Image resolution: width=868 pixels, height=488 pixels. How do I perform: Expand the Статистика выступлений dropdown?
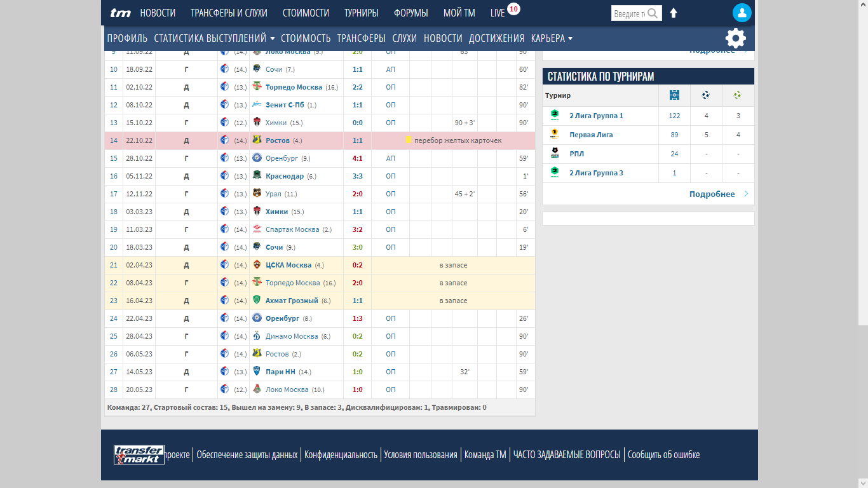(214, 38)
